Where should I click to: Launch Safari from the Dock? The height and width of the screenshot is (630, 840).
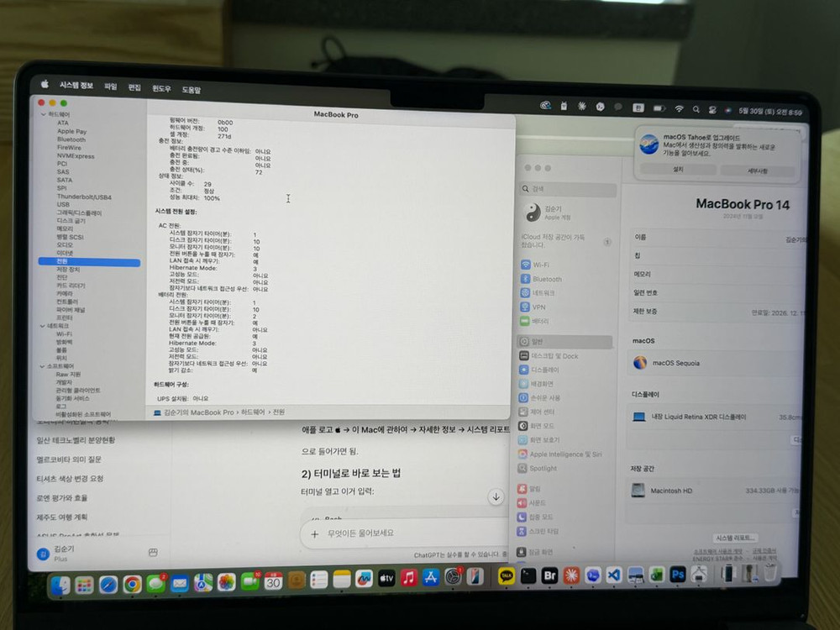pos(108,584)
